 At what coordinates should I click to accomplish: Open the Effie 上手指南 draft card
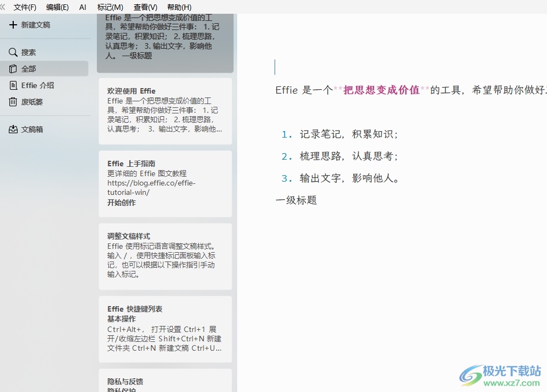(x=165, y=183)
